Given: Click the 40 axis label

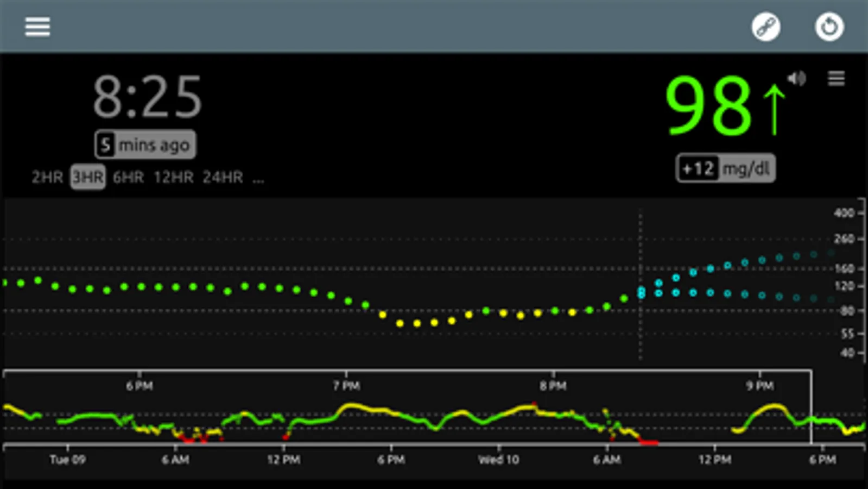Looking at the screenshot, I should pyautogui.click(x=847, y=353).
